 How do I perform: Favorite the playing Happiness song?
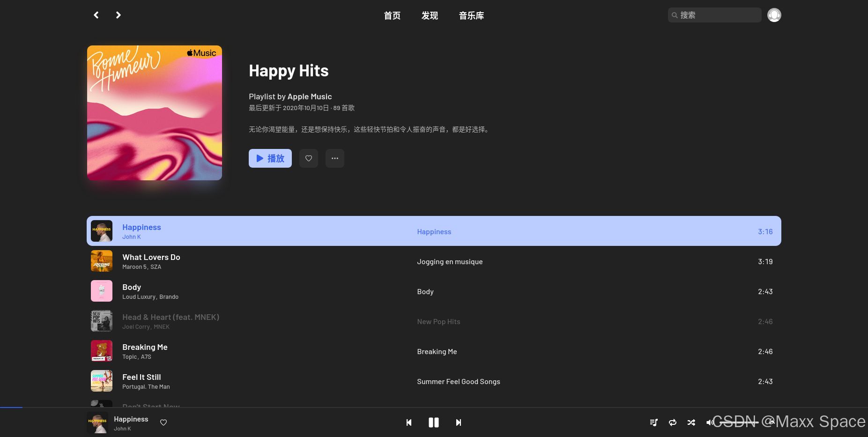tap(163, 422)
